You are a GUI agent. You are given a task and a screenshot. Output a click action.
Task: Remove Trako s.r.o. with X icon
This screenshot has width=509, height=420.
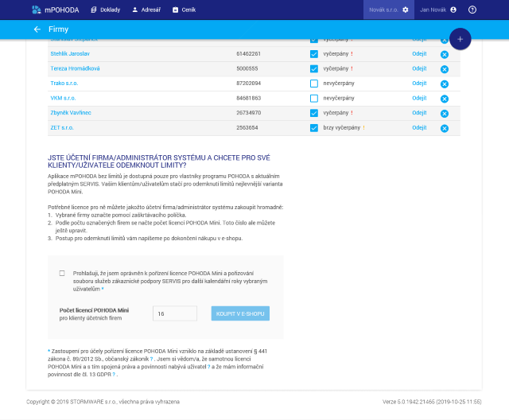click(x=445, y=84)
